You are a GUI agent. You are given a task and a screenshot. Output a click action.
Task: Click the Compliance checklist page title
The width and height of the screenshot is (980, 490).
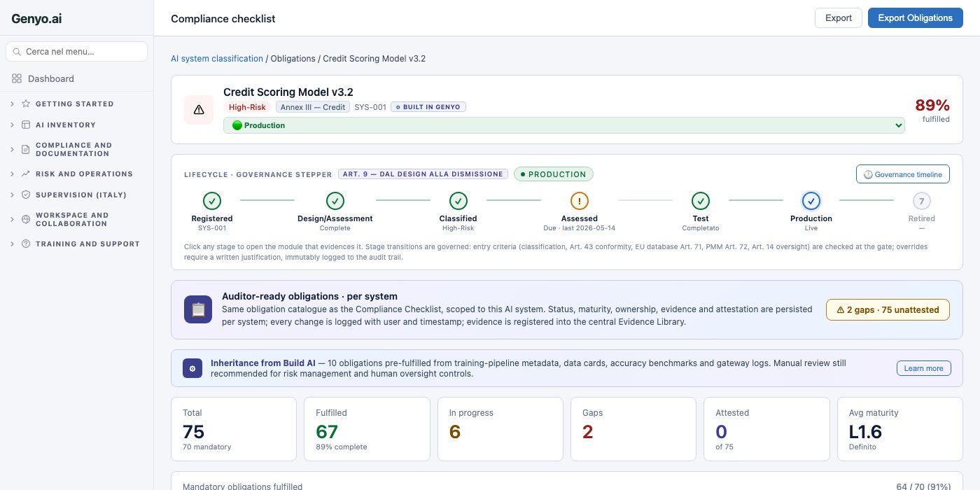coord(223,19)
